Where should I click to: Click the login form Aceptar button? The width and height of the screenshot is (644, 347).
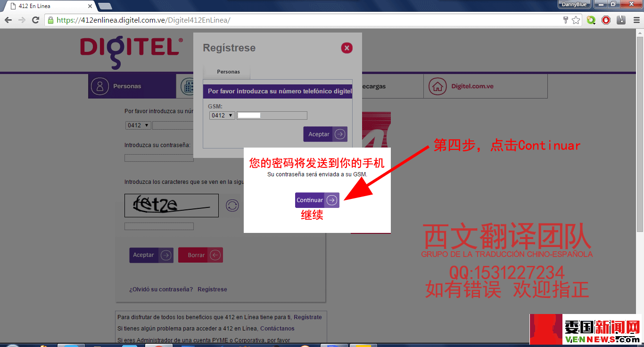[x=151, y=255]
